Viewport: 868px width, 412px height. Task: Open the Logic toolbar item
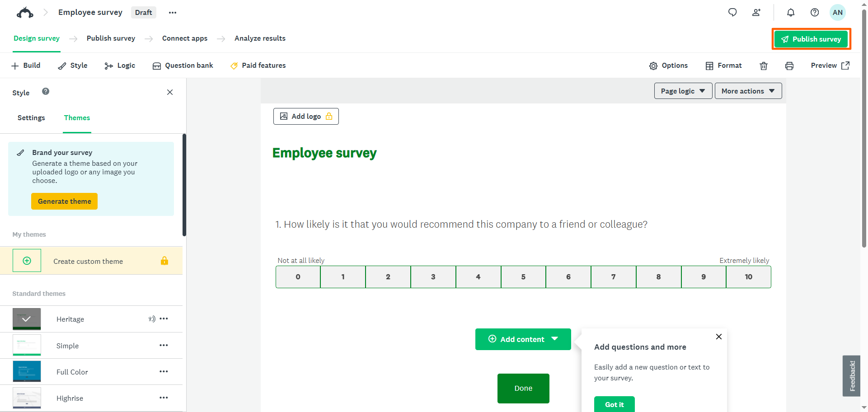click(120, 66)
